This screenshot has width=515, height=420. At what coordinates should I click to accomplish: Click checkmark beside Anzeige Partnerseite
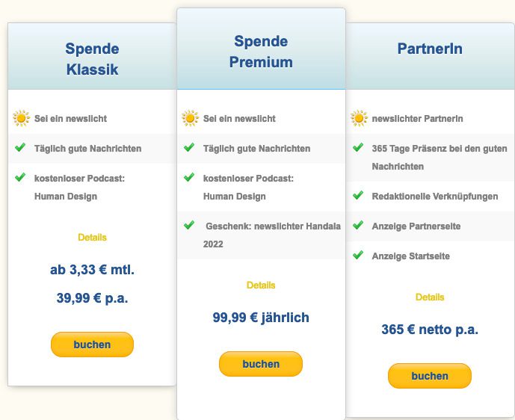358,225
